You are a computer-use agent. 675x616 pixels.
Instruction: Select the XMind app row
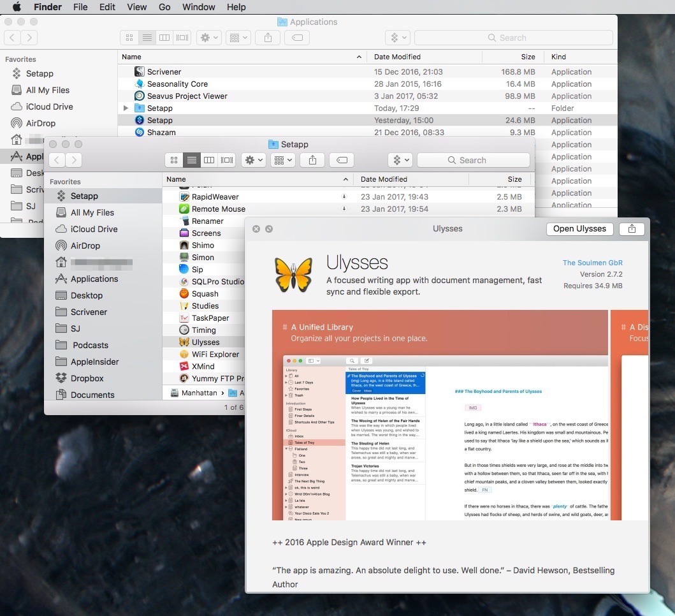tap(203, 366)
